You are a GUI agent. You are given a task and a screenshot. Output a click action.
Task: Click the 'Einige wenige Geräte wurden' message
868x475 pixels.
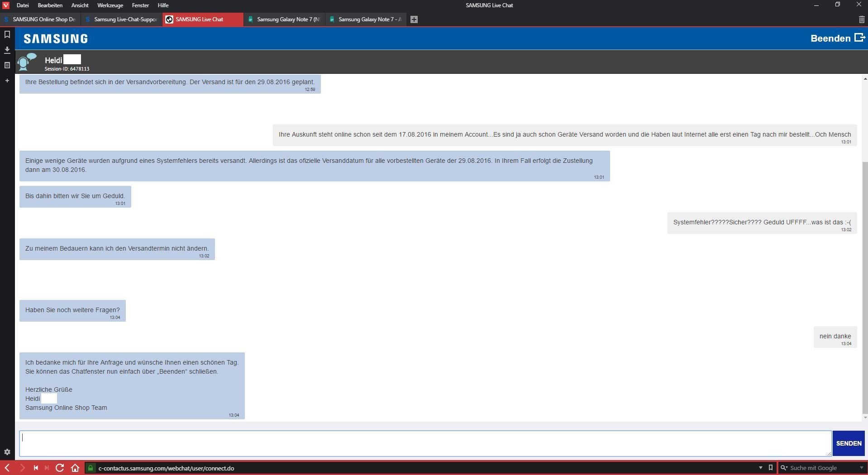[315, 166]
